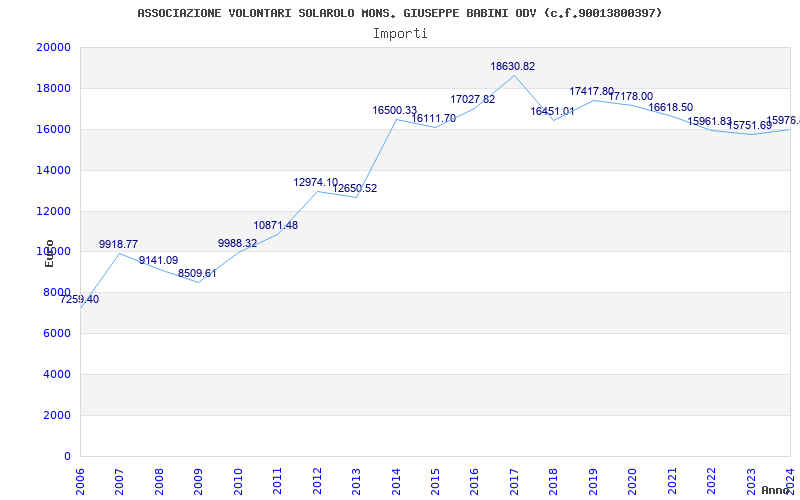Click the x-axis year 2010

(238, 481)
